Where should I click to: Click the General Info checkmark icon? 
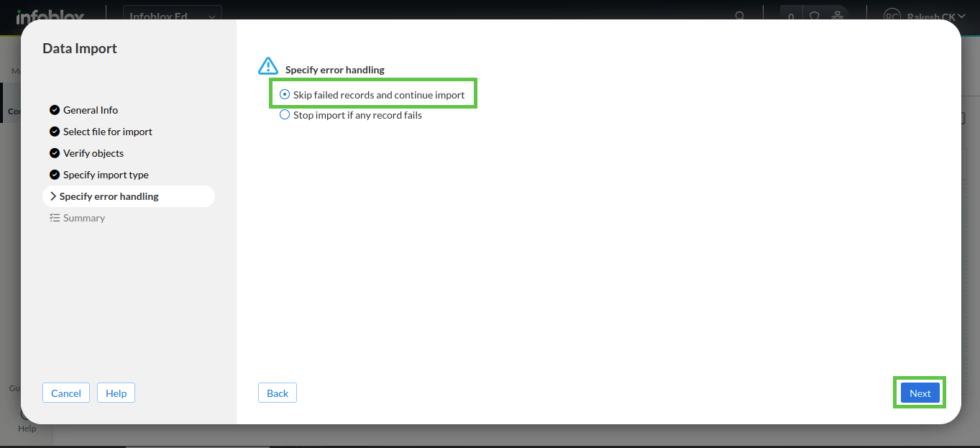point(54,110)
